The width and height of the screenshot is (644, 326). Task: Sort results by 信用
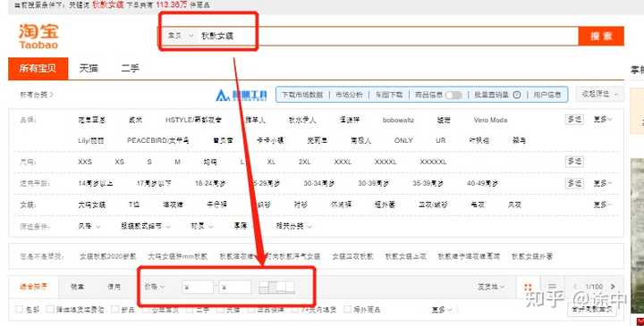(x=114, y=287)
